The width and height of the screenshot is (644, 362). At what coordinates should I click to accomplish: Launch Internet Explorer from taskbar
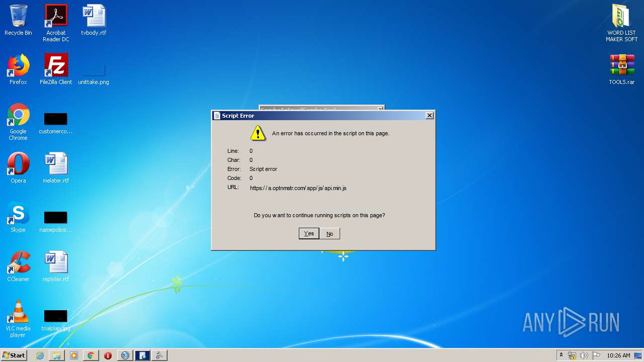click(x=40, y=355)
